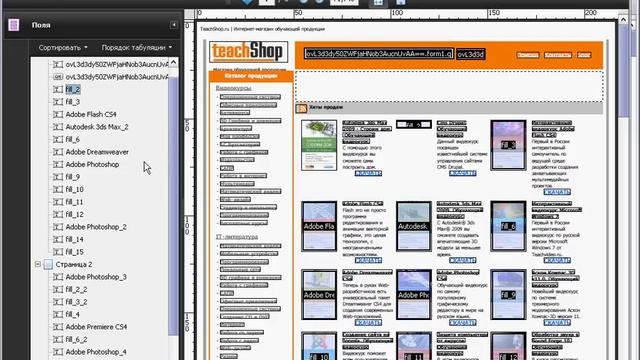Select the Adobe Ph field on the page
640x360 pixels.
413,295
